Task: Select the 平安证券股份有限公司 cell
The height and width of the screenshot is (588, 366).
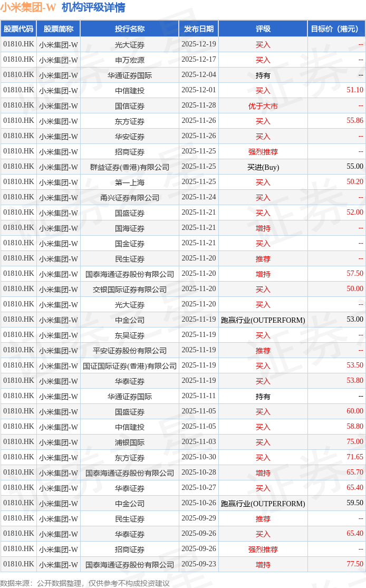Action: point(130,351)
